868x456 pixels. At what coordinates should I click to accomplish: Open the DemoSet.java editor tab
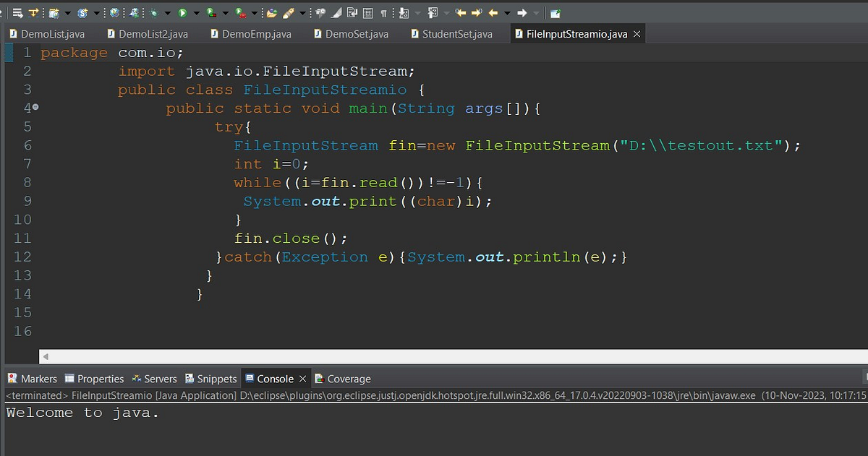(352, 33)
